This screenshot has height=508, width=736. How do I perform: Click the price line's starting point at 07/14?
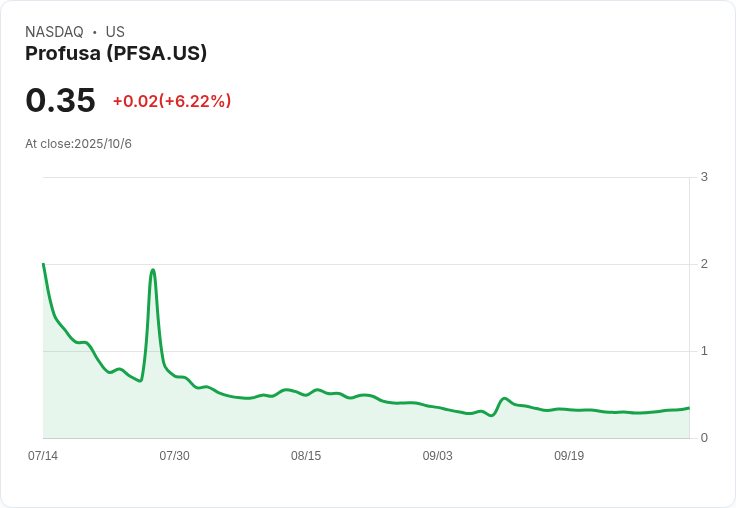point(43,264)
